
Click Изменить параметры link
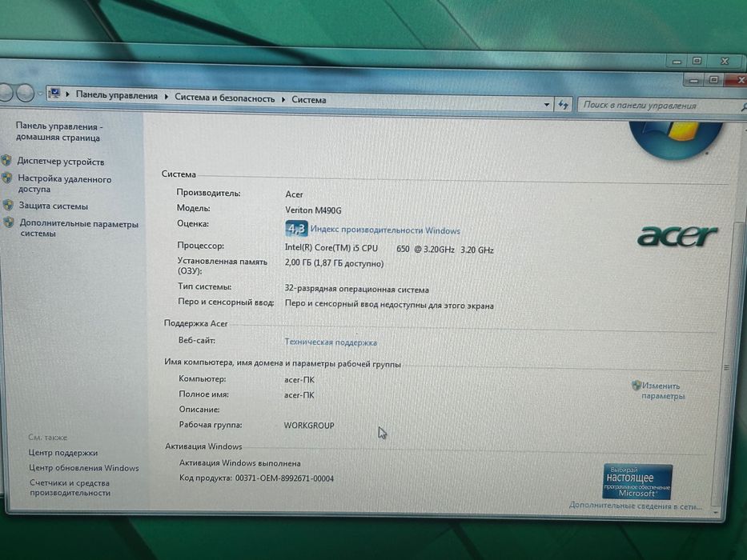[x=662, y=391]
